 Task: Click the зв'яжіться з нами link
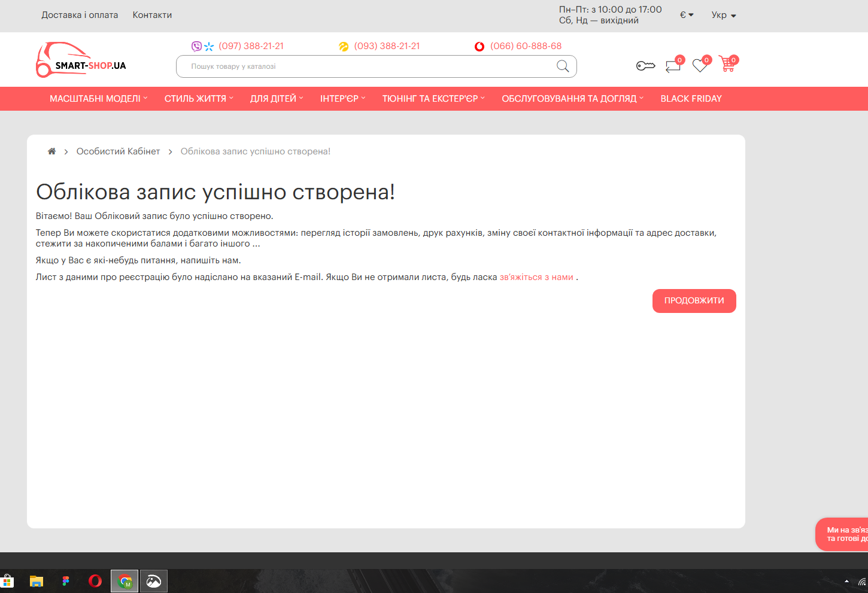click(536, 277)
